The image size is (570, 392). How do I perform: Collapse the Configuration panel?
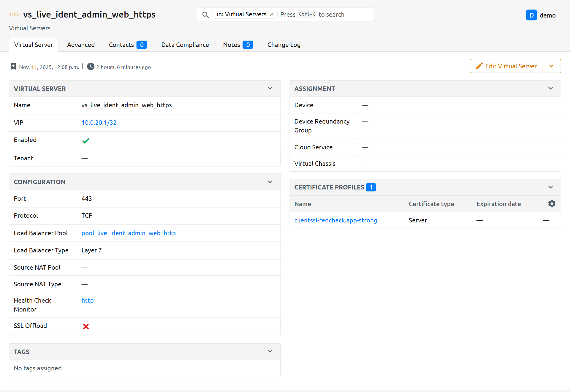tap(270, 182)
